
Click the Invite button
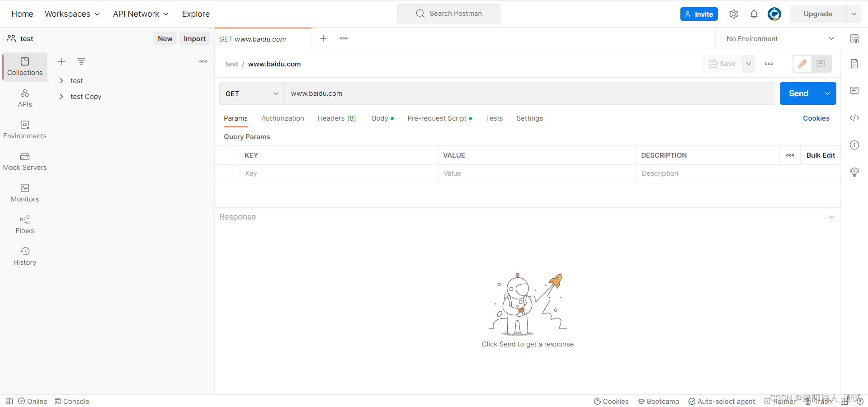click(x=699, y=14)
